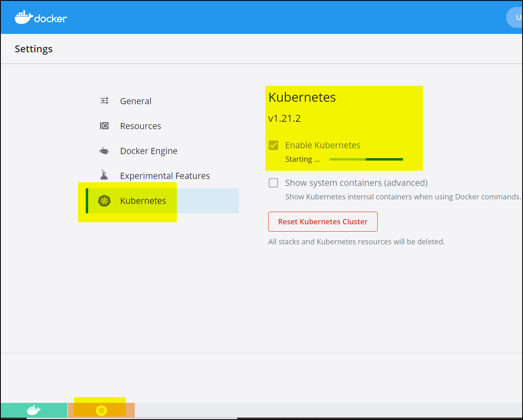The height and width of the screenshot is (420, 523).
Task: Click the General sliders icon
Action: click(105, 101)
